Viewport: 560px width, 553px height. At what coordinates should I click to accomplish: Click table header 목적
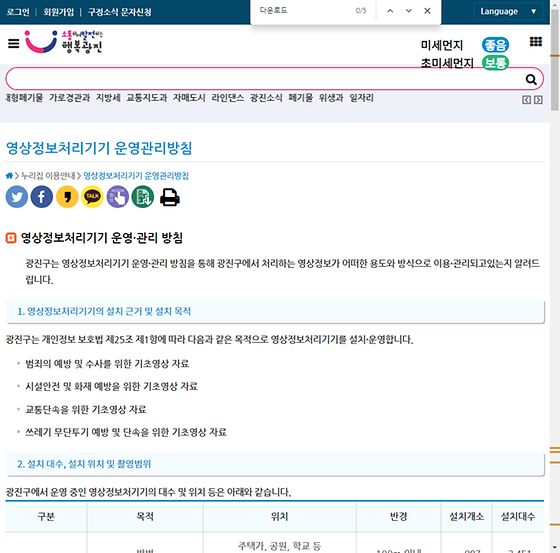(145, 517)
